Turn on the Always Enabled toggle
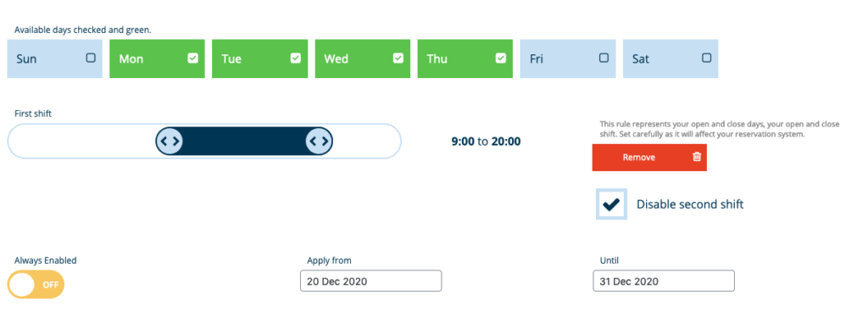Viewport: 868px width, 323px height. click(36, 285)
